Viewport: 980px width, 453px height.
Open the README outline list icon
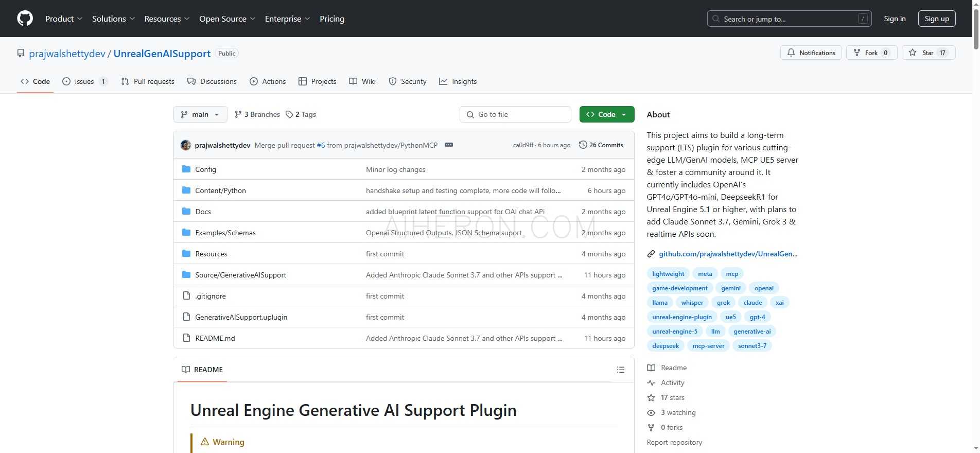click(621, 370)
